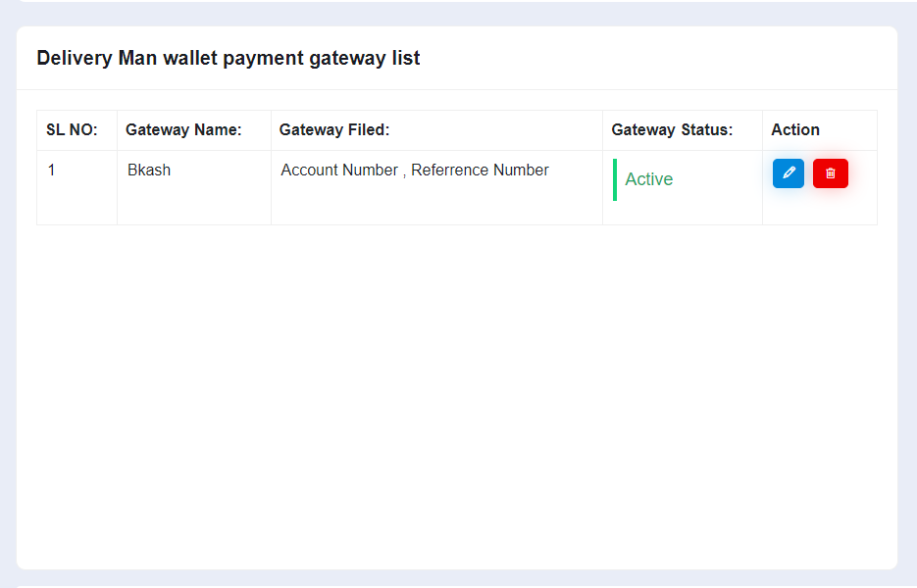Click the Delivery Man wallet payment gateway title

(x=228, y=58)
